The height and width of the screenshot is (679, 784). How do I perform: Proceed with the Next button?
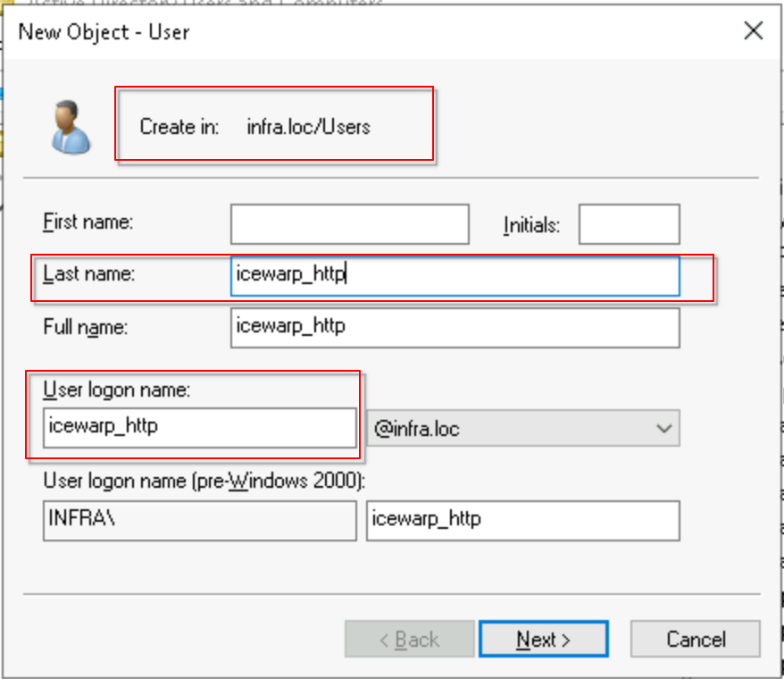543,640
